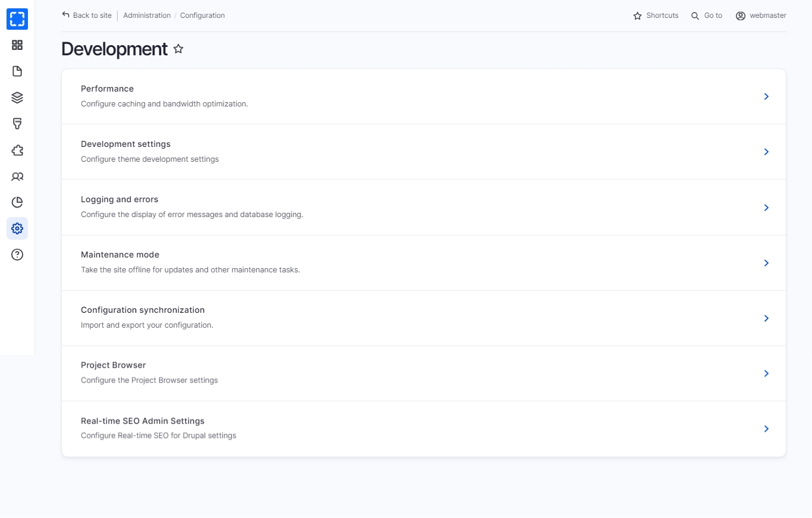Click the Back to site link
Viewport: 812px width, 518px height.
point(87,15)
